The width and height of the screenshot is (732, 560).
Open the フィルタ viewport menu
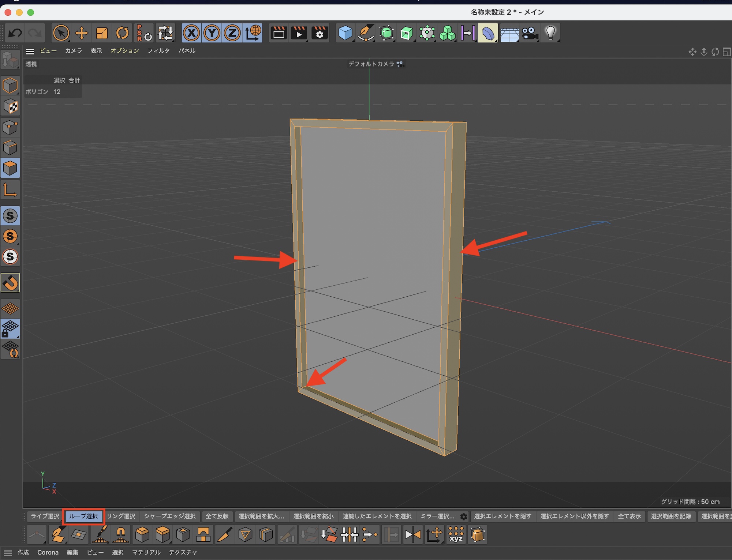pos(158,51)
